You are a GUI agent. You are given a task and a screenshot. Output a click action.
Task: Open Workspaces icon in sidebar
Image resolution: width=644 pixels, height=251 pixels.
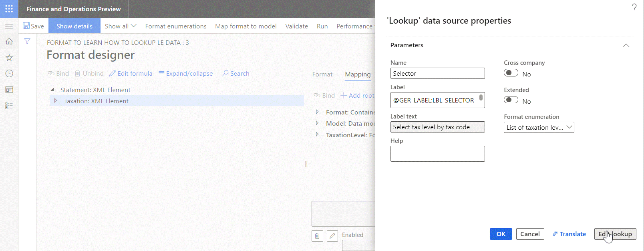[x=9, y=90]
